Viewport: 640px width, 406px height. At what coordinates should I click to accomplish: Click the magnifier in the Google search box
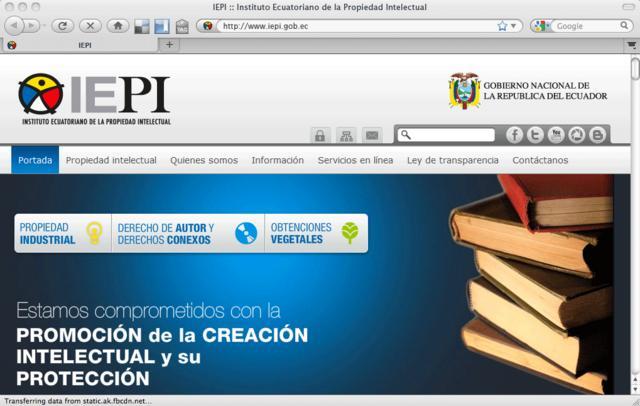coord(624,26)
